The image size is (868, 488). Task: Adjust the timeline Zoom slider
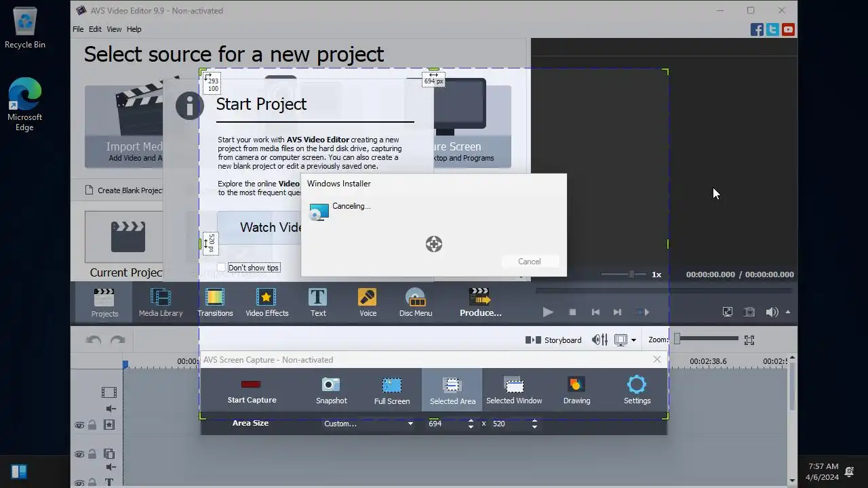coord(706,339)
